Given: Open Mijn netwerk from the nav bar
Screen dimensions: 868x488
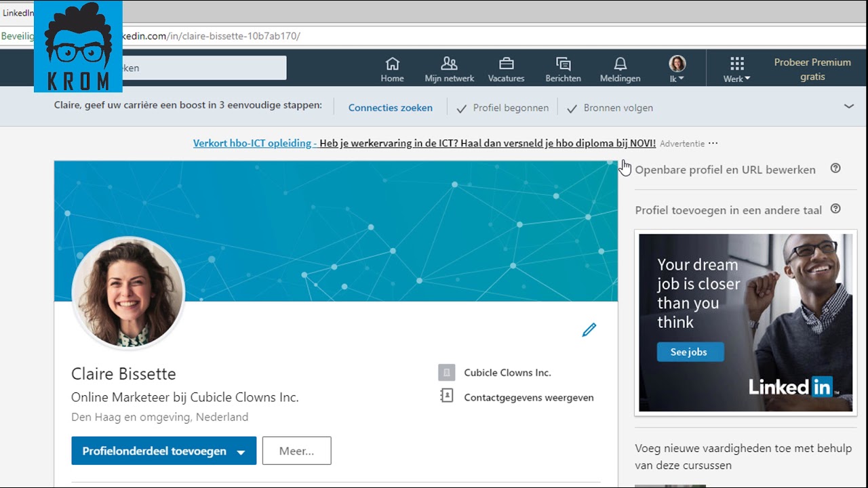Looking at the screenshot, I should point(449,69).
